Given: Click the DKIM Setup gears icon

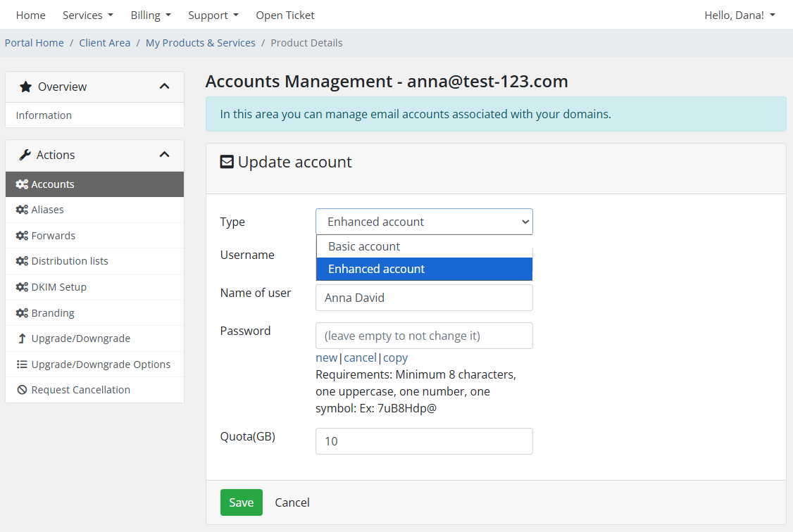Looking at the screenshot, I should click(x=22, y=287).
